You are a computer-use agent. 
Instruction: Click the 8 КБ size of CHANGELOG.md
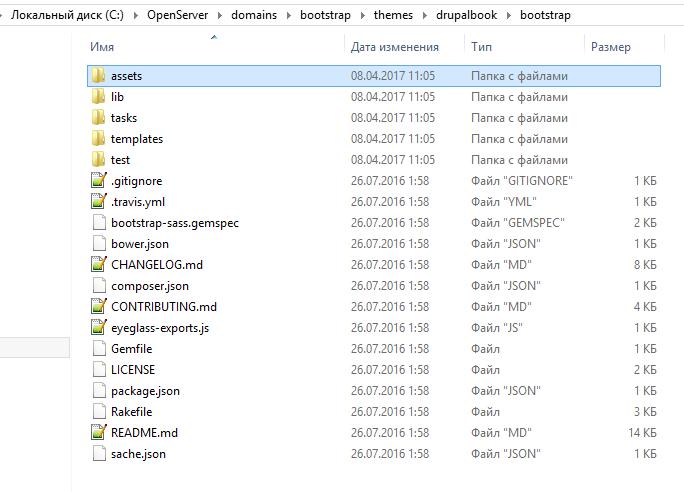[x=645, y=264]
